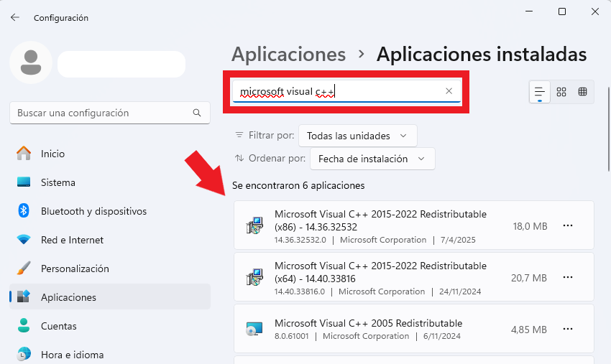The height and width of the screenshot is (364, 611).
Task: Open Cuentas settings section
Action: click(x=110, y=326)
